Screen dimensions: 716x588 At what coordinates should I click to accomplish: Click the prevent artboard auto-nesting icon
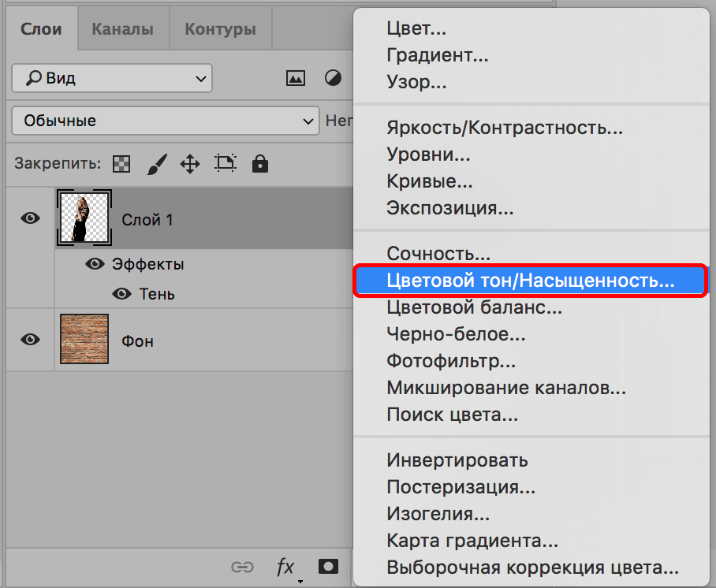pyautogui.click(x=226, y=164)
